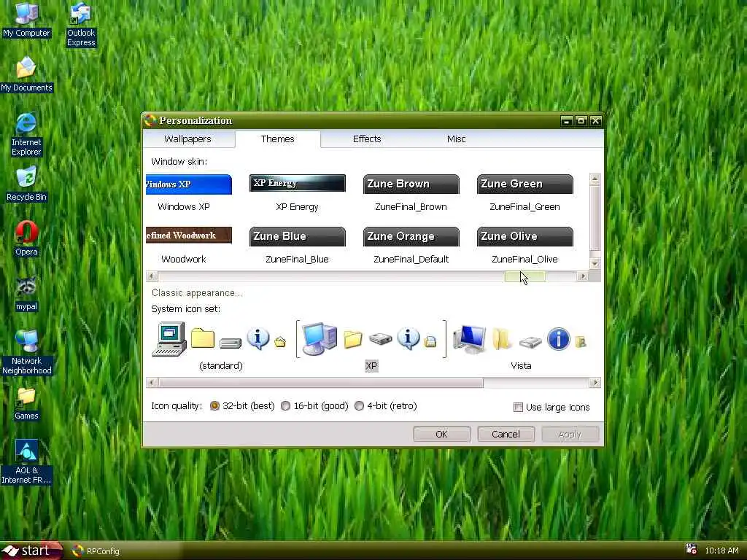Viewport: 747px width, 560px height.
Task: Open My Computer desktop icon
Action: (26, 19)
